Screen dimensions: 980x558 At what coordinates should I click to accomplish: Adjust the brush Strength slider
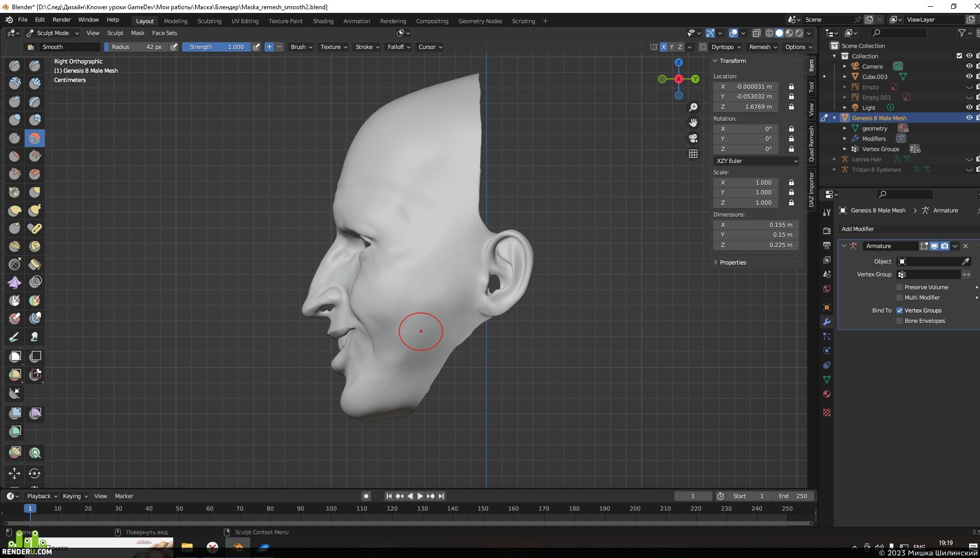coord(216,47)
